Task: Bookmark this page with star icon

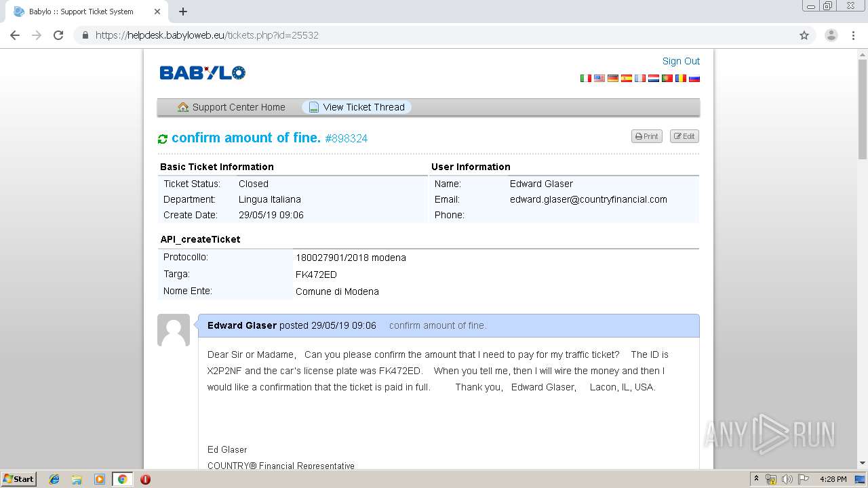Action: [804, 35]
